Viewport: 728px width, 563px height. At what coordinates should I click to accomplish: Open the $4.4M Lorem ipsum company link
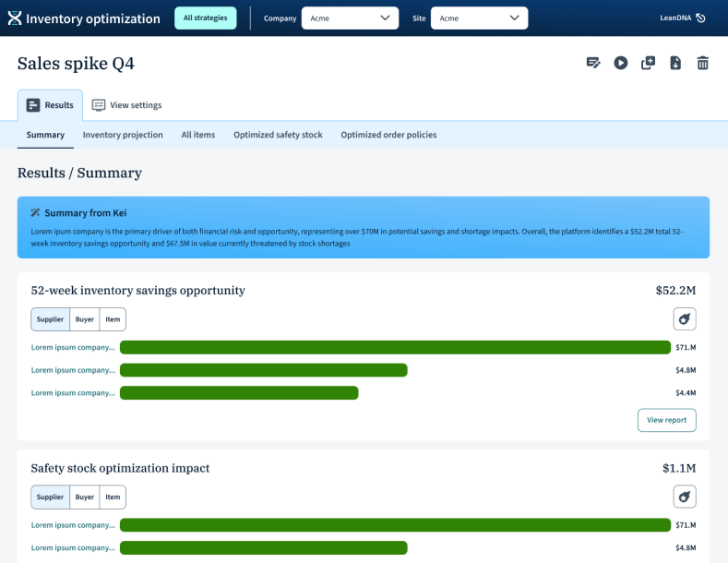73,392
